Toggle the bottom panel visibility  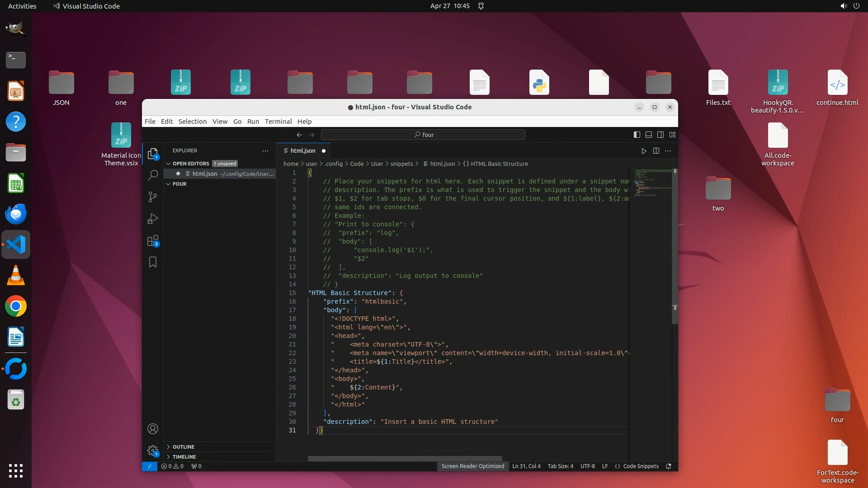(648, 135)
